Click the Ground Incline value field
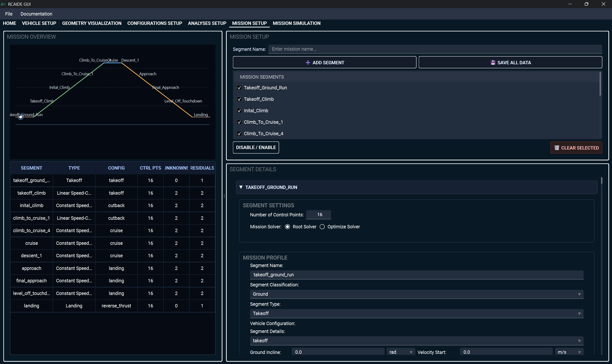The height and width of the screenshot is (364, 612). [338, 352]
